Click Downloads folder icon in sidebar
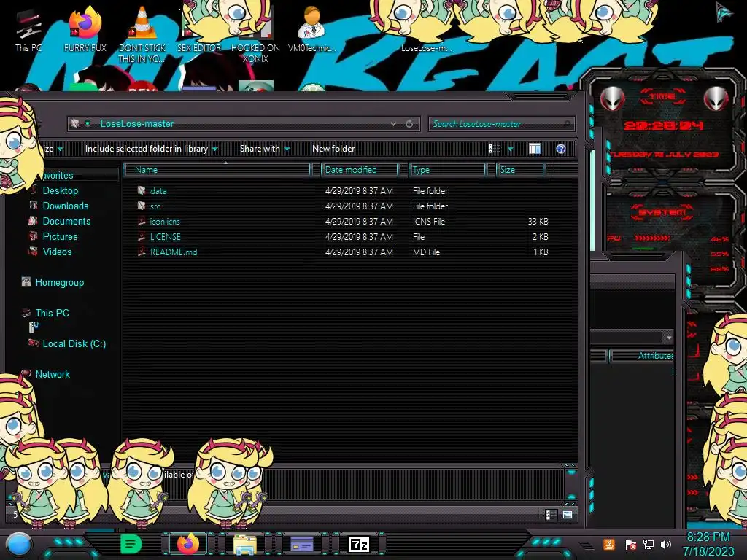Viewport: 747px width, 560px height. click(34, 205)
